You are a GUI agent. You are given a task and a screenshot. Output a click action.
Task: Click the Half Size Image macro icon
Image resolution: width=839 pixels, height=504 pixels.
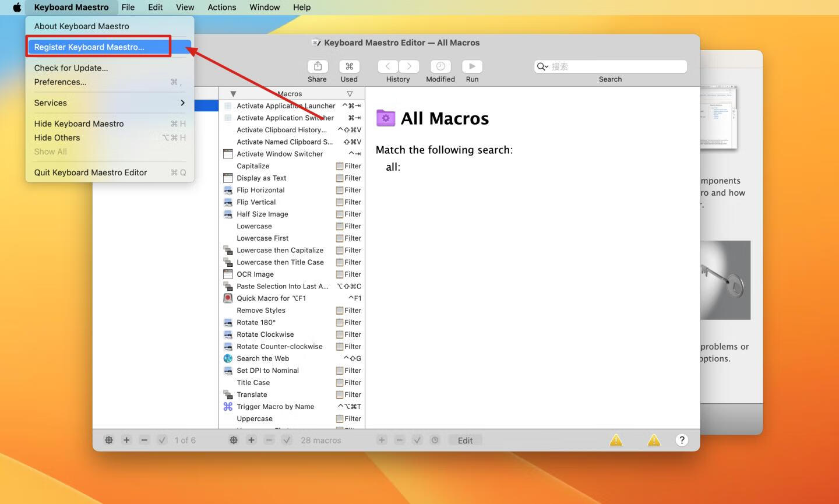[x=228, y=214]
